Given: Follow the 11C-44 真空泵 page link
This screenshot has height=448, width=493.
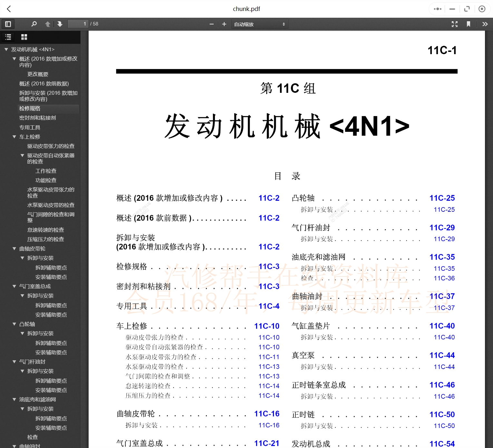Looking at the screenshot, I should pos(442,355).
